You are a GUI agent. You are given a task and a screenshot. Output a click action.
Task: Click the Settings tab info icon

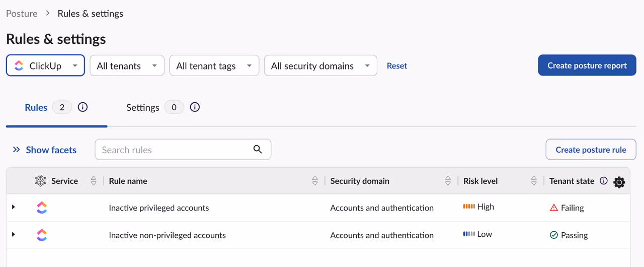(195, 107)
